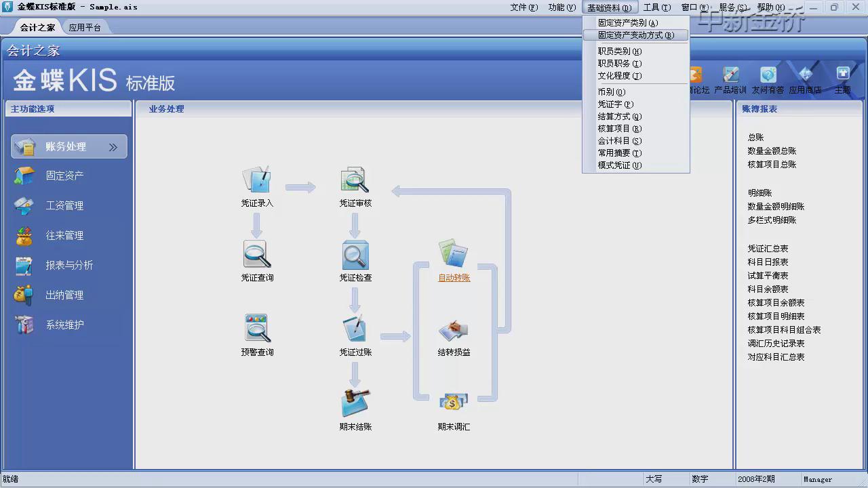Open the 结转损益 profit carryover icon
Image resolution: width=868 pixels, height=488 pixels.
[x=453, y=330]
